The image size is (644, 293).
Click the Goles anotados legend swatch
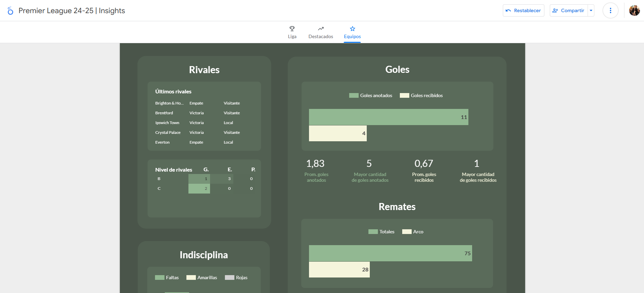coord(354,95)
